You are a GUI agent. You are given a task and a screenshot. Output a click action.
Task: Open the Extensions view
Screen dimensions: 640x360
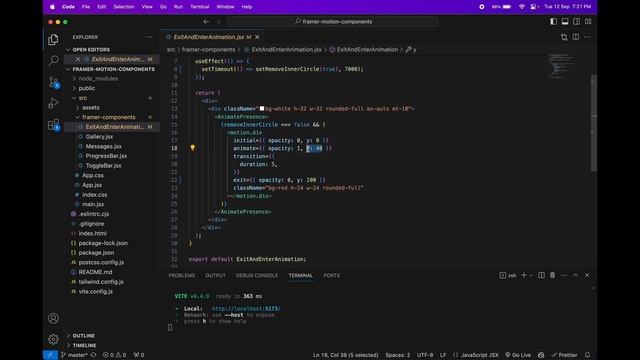click(53, 124)
